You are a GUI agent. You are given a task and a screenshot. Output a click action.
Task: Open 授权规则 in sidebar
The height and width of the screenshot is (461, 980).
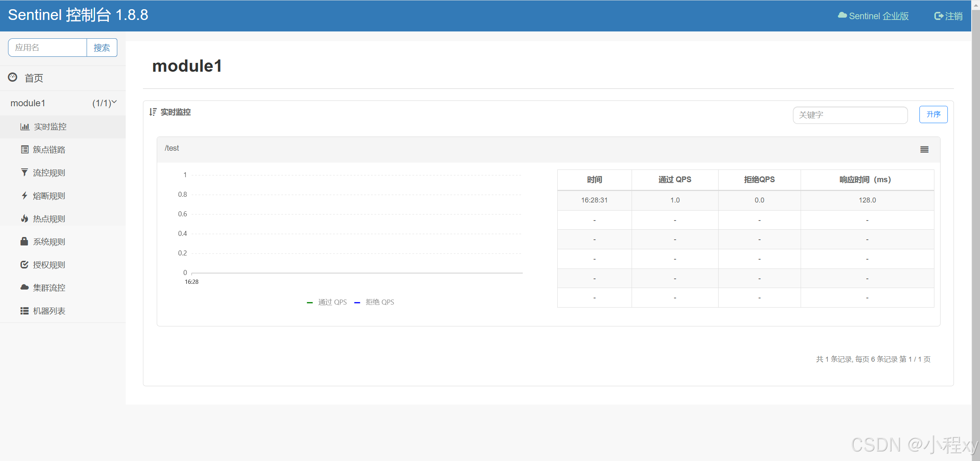tap(62, 265)
